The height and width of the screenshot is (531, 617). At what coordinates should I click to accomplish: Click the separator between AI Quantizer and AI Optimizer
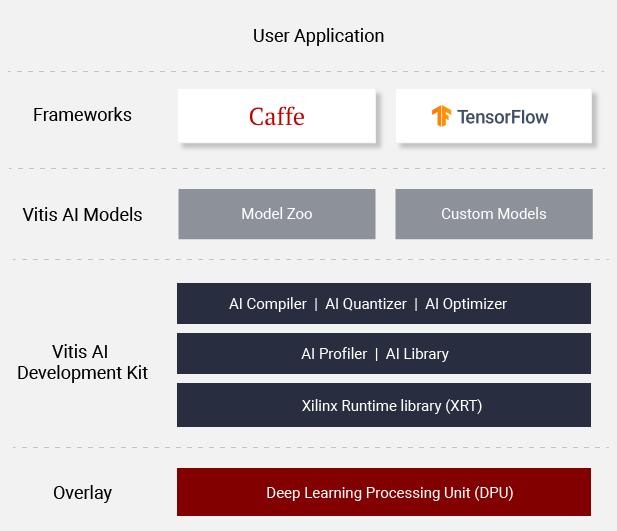(416, 304)
